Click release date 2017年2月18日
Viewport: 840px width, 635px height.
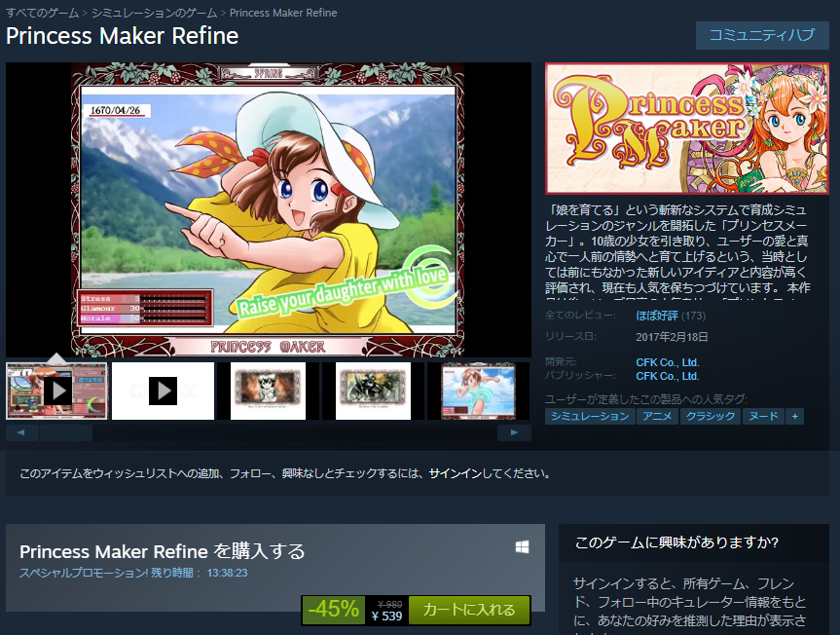pyautogui.click(x=672, y=337)
